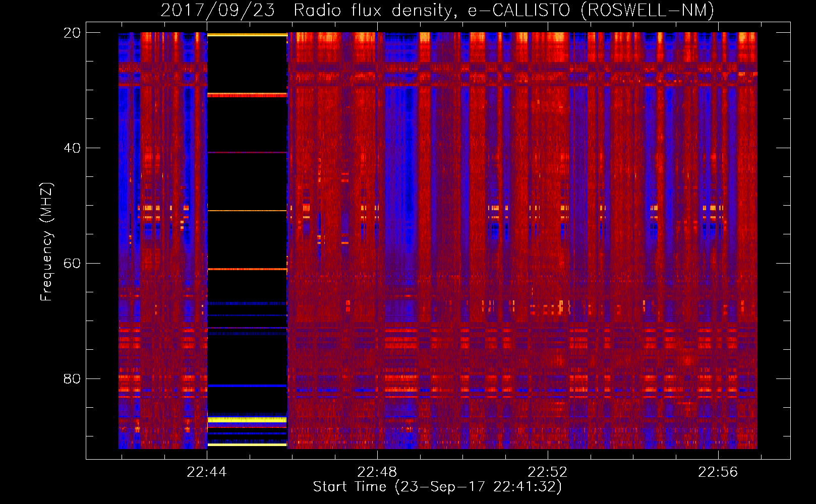Click the date "2017/09/23" in the title

pyautogui.click(x=218, y=11)
